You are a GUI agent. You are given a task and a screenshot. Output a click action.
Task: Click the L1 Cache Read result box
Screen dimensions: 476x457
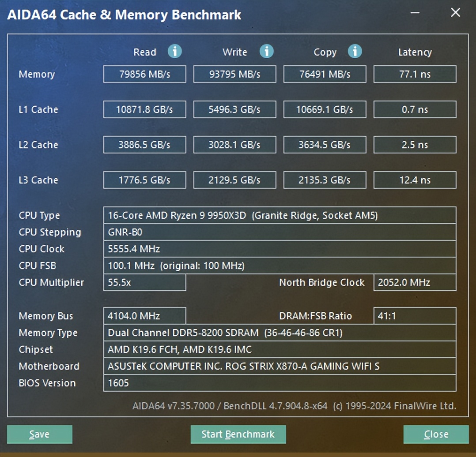tap(144, 109)
